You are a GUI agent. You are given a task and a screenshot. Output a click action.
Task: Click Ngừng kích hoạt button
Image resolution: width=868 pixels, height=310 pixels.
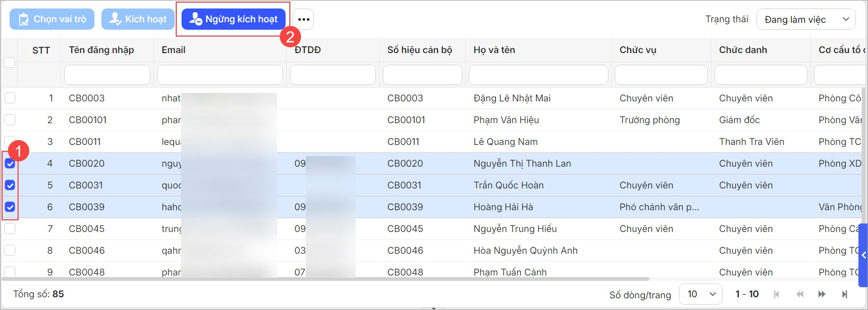point(234,19)
